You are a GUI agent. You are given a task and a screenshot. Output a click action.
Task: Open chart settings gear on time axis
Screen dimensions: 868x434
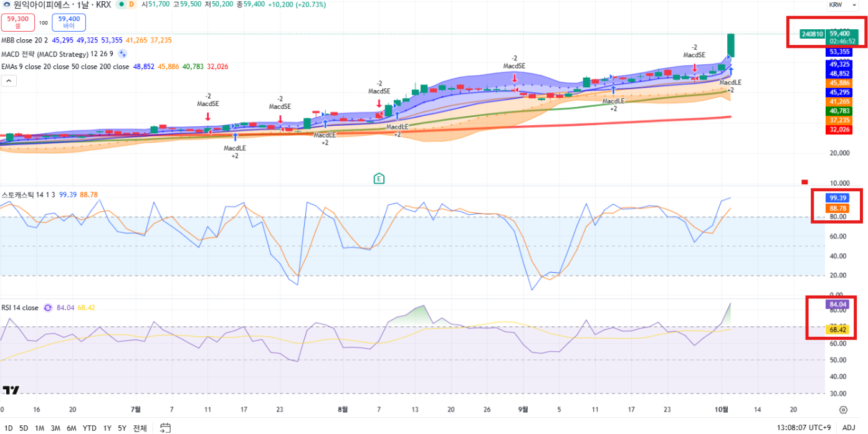[x=843, y=410]
